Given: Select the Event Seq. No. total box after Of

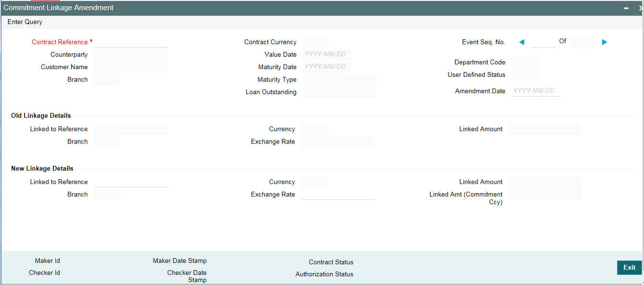Looking at the screenshot, I should tap(582, 42).
